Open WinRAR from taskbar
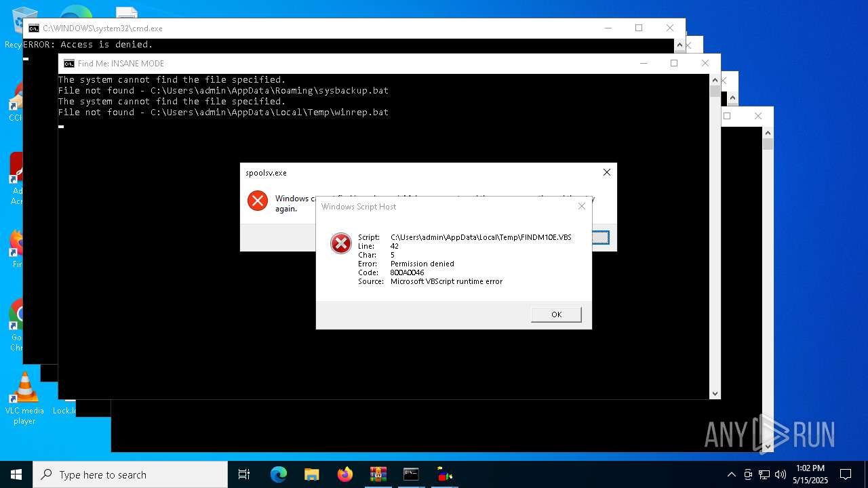 click(378, 474)
